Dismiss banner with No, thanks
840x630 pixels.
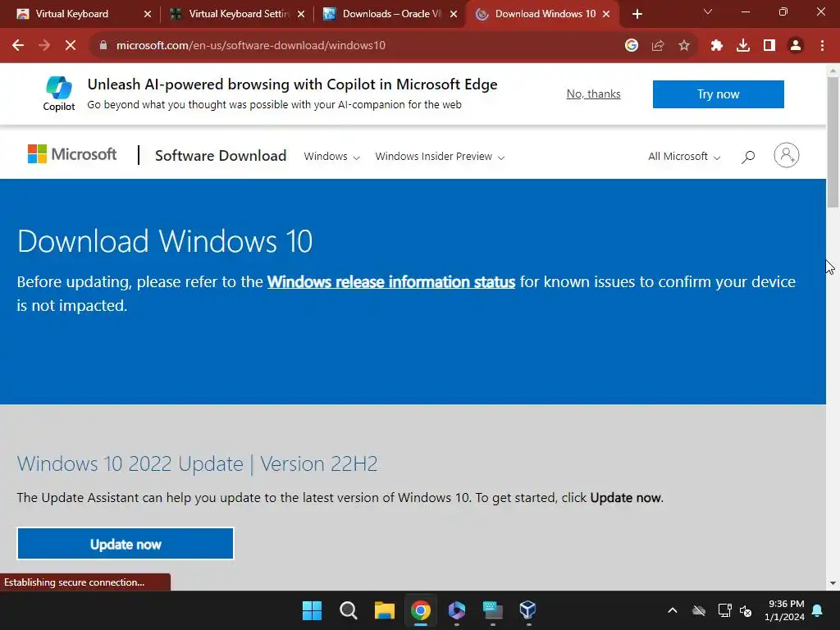coord(594,94)
